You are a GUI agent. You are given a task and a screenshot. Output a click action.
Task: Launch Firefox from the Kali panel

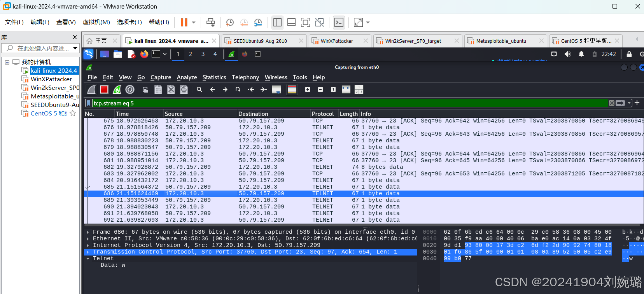tap(144, 54)
